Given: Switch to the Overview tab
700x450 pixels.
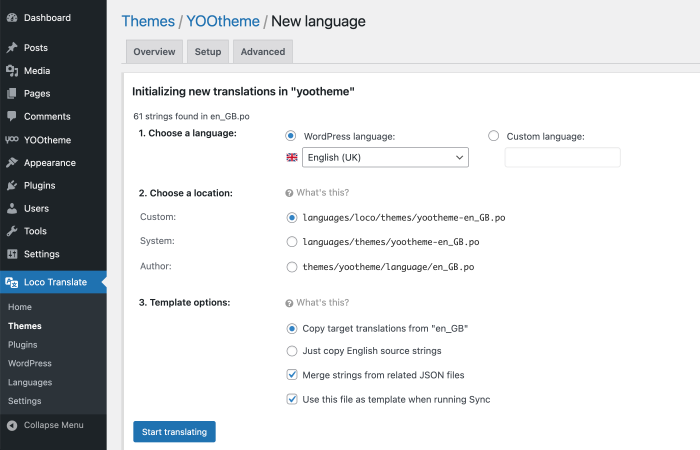Looking at the screenshot, I should pos(154,52).
